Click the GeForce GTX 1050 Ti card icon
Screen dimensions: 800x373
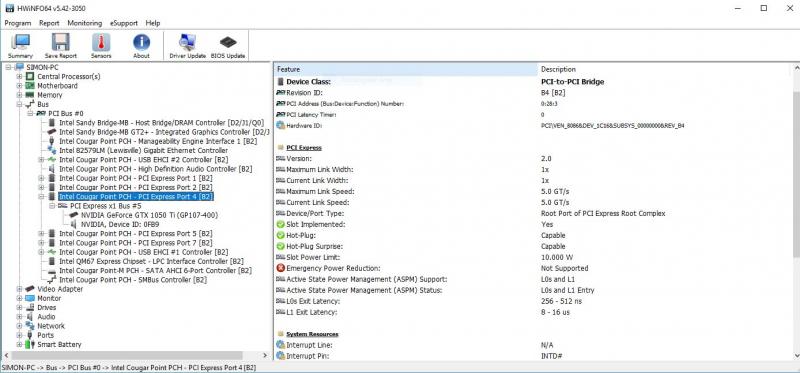[x=73, y=215]
